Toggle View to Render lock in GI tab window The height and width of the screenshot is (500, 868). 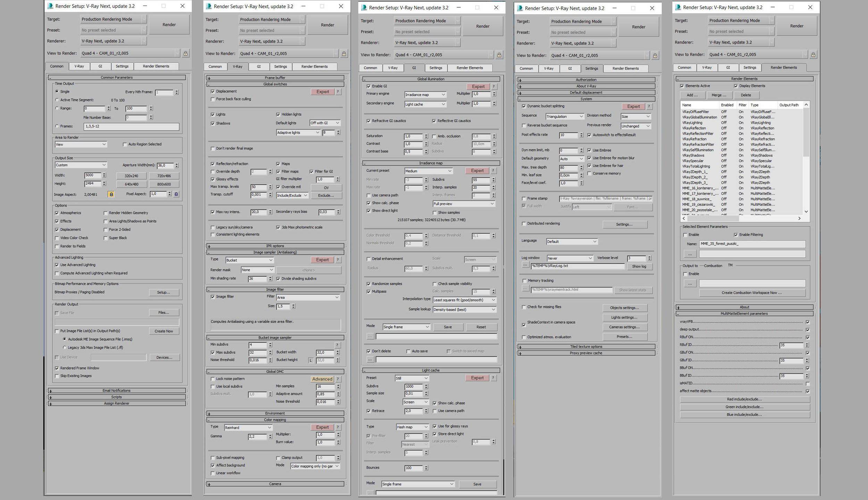(x=499, y=55)
